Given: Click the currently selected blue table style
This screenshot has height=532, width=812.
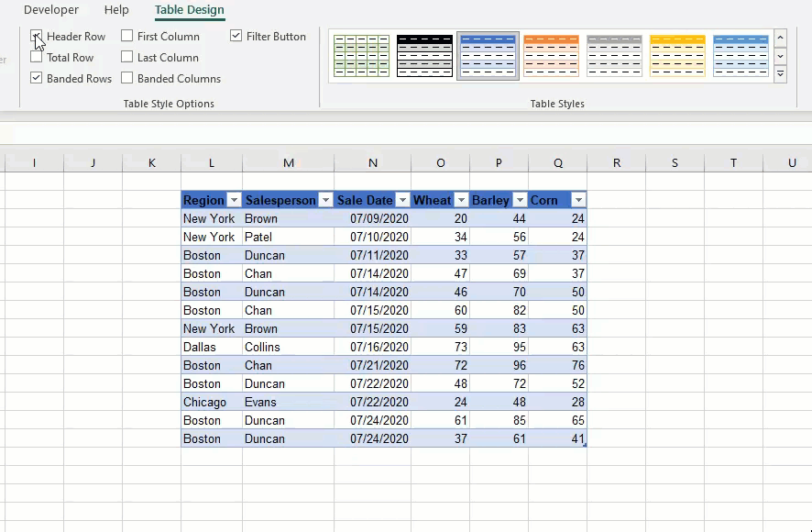Looking at the screenshot, I should 488,55.
